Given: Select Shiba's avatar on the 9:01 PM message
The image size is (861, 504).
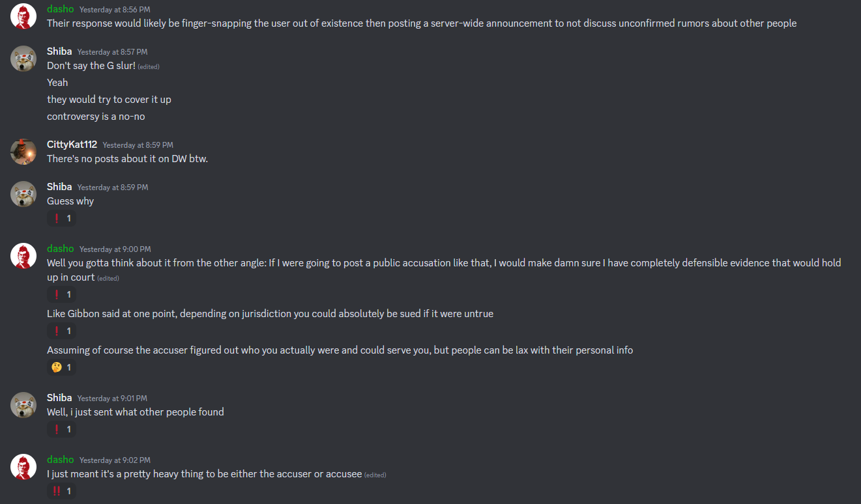Looking at the screenshot, I should click(x=23, y=405).
